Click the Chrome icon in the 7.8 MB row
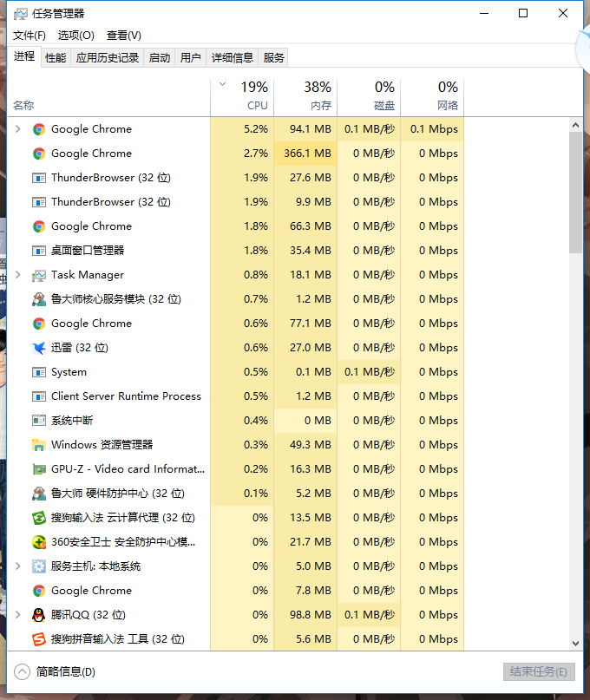This screenshot has width=590, height=700. click(x=39, y=591)
